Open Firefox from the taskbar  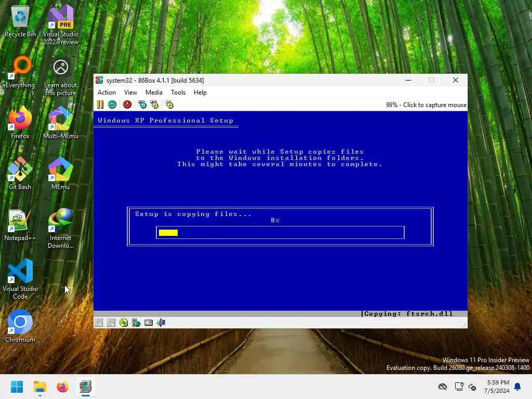pyautogui.click(x=62, y=387)
